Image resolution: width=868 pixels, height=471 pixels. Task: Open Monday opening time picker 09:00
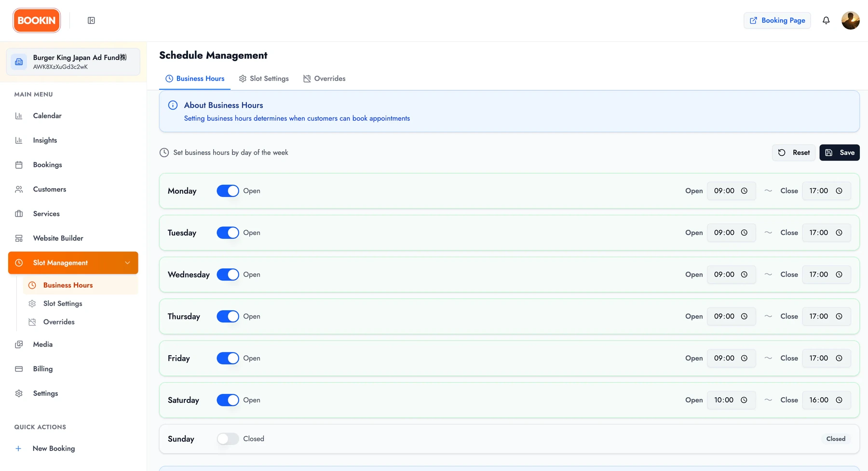pos(731,191)
